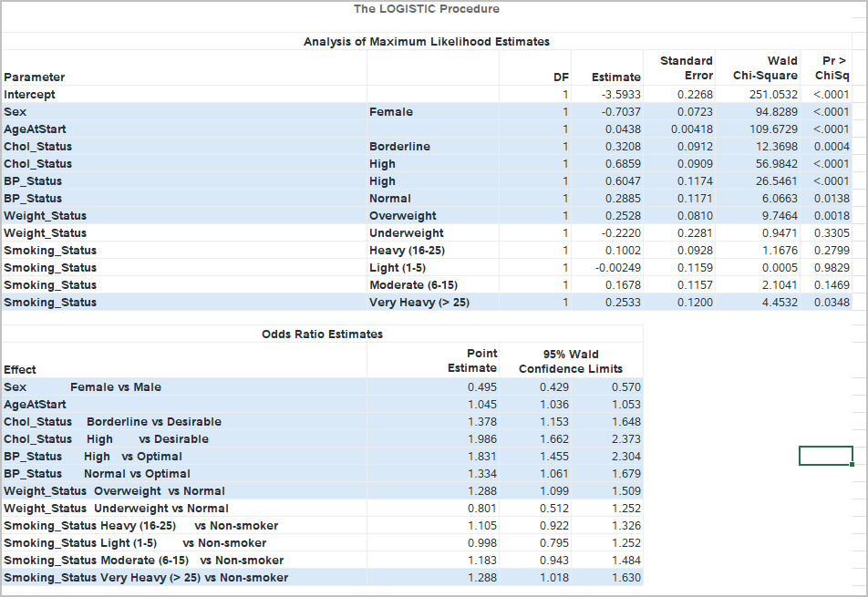Image resolution: width=868 pixels, height=597 pixels.
Task: Select 'Very Heavy (> 25)' level cell
Action: (418, 303)
